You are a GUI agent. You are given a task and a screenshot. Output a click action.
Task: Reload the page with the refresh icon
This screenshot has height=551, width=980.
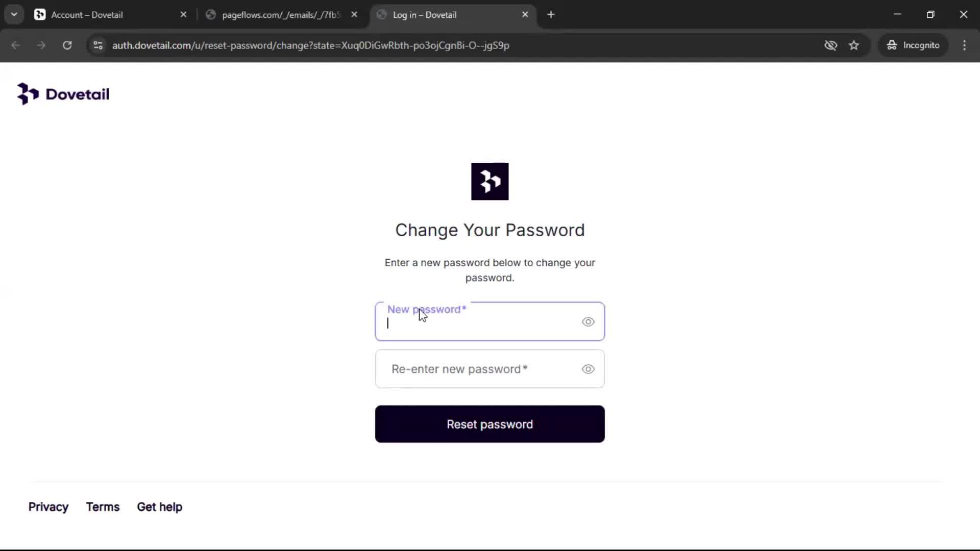(67, 45)
